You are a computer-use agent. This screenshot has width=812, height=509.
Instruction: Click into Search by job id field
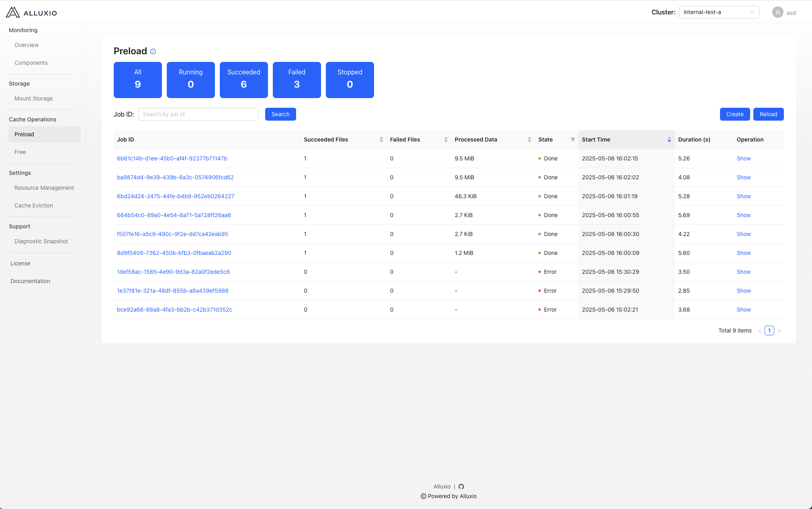198,114
